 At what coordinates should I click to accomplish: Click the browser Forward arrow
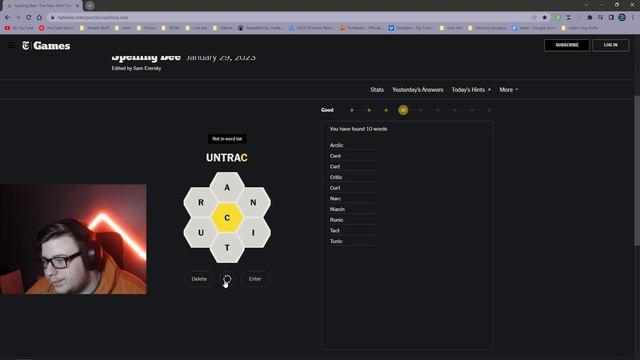pyautogui.click(x=18, y=18)
